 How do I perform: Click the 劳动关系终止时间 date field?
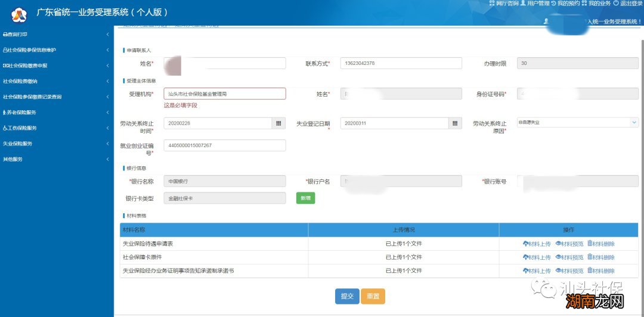tap(218, 123)
